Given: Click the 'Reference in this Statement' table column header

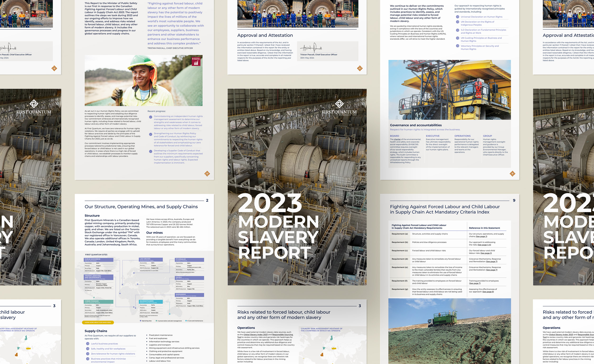Looking at the screenshot, I should coord(484,228).
